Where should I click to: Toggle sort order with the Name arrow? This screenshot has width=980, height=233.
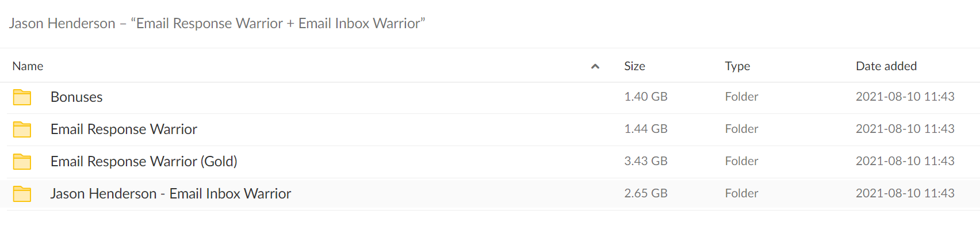click(595, 67)
